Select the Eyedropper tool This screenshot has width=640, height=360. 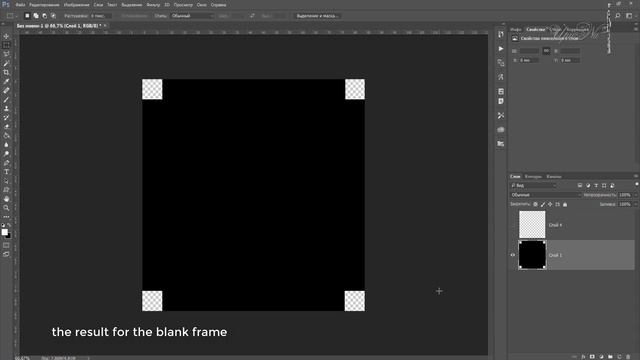point(6,82)
